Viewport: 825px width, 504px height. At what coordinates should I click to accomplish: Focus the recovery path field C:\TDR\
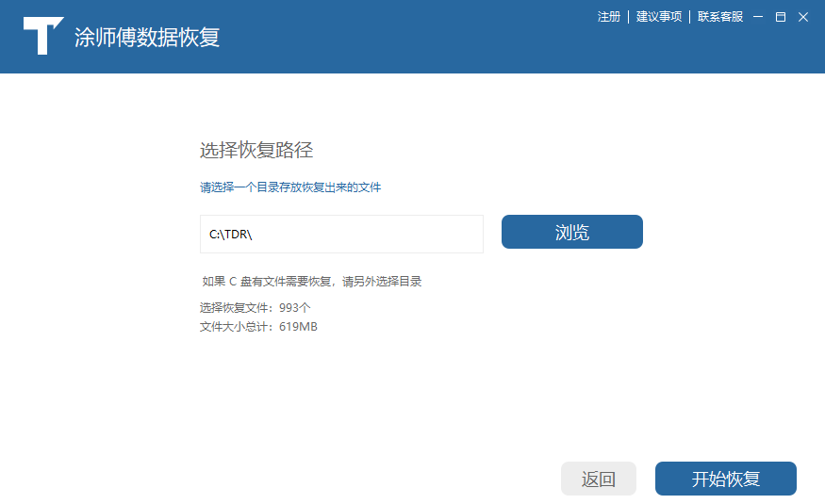(341, 234)
